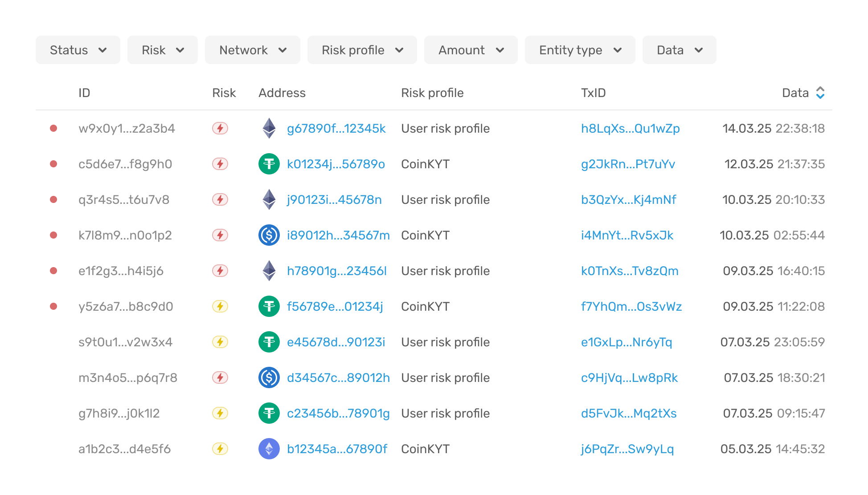The height and width of the screenshot is (495, 868).
Task: Open the Risk profile filter dropdown
Action: [x=362, y=50]
